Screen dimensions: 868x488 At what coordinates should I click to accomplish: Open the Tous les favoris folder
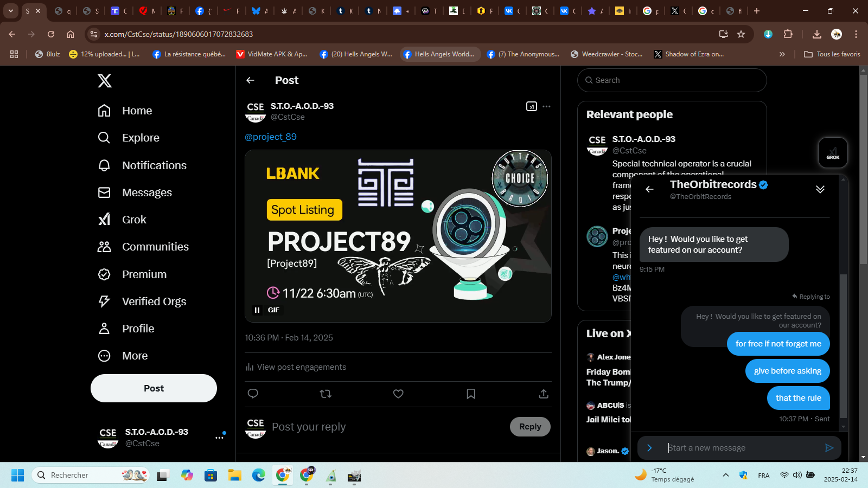[832, 54]
